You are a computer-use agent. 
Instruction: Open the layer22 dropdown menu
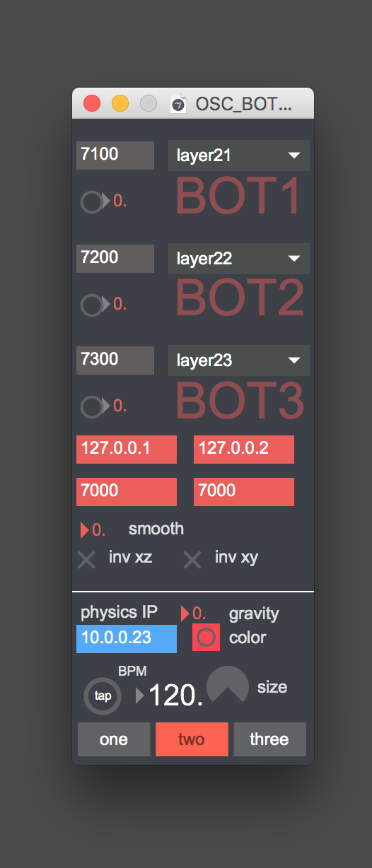pyautogui.click(x=238, y=259)
